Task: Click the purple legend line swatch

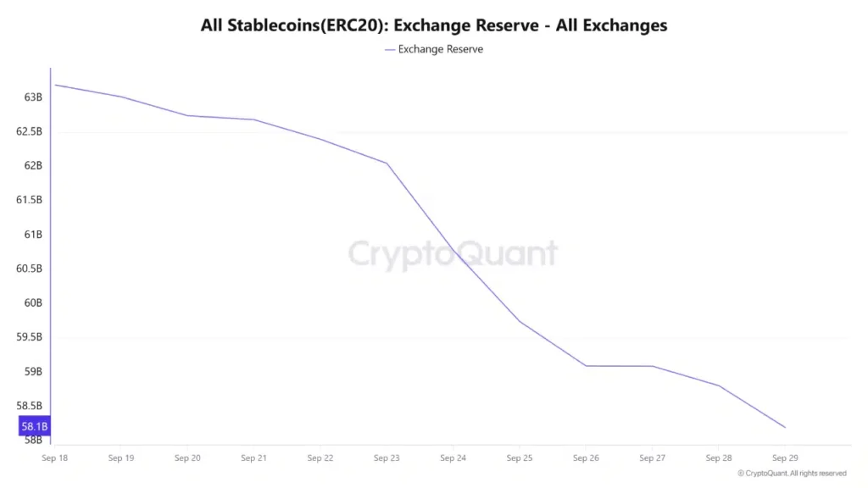Action: click(x=390, y=49)
